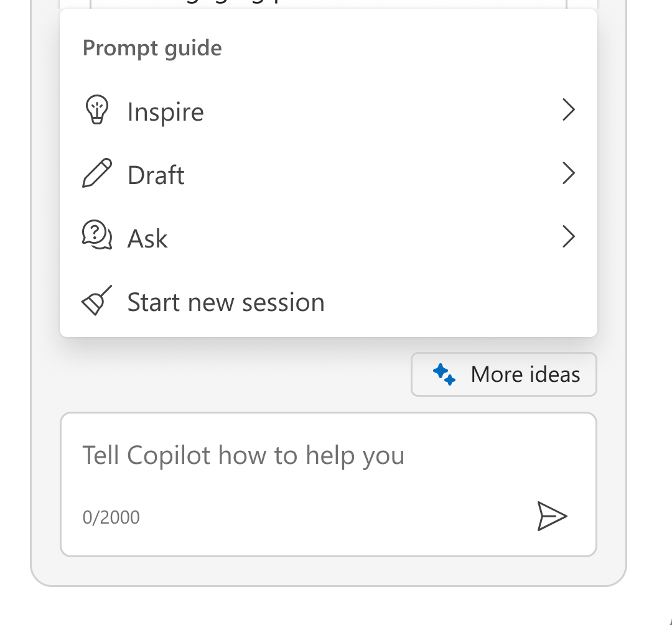Expand the Ask submenu arrow
672x625 pixels.
pyautogui.click(x=568, y=237)
